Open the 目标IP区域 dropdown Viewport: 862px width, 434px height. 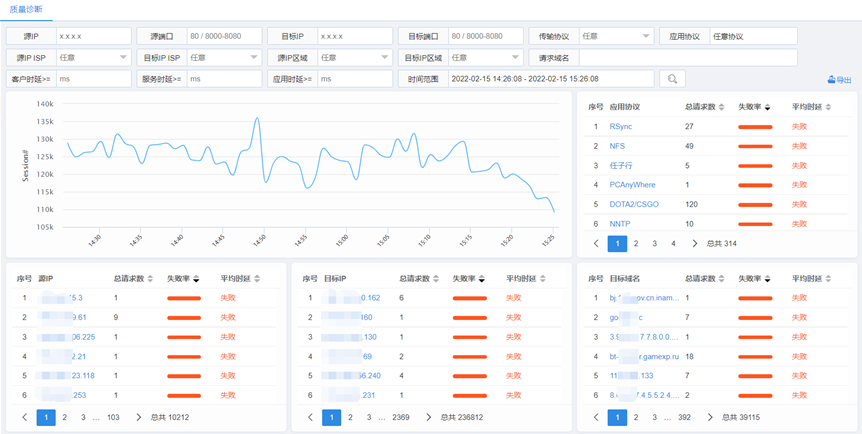click(484, 57)
